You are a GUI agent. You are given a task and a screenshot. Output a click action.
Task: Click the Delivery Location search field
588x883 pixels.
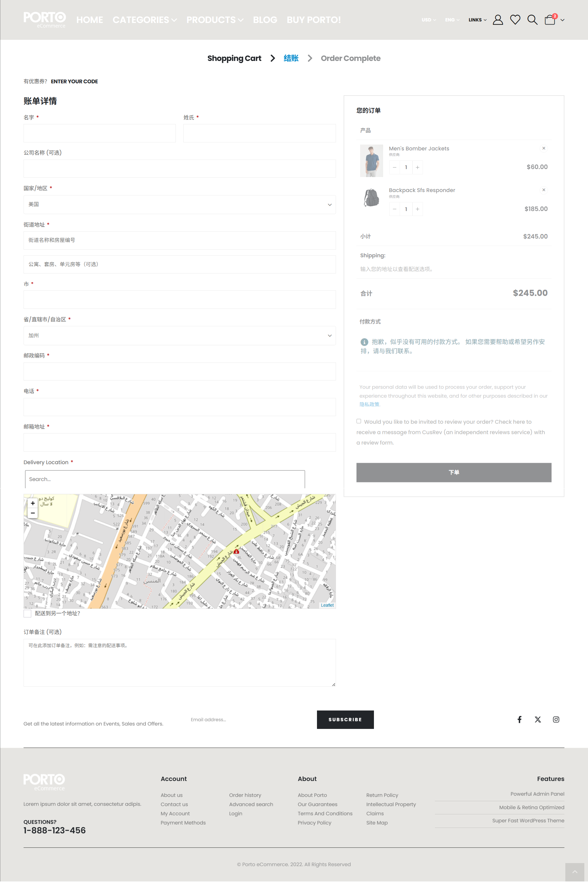pos(165,479)
